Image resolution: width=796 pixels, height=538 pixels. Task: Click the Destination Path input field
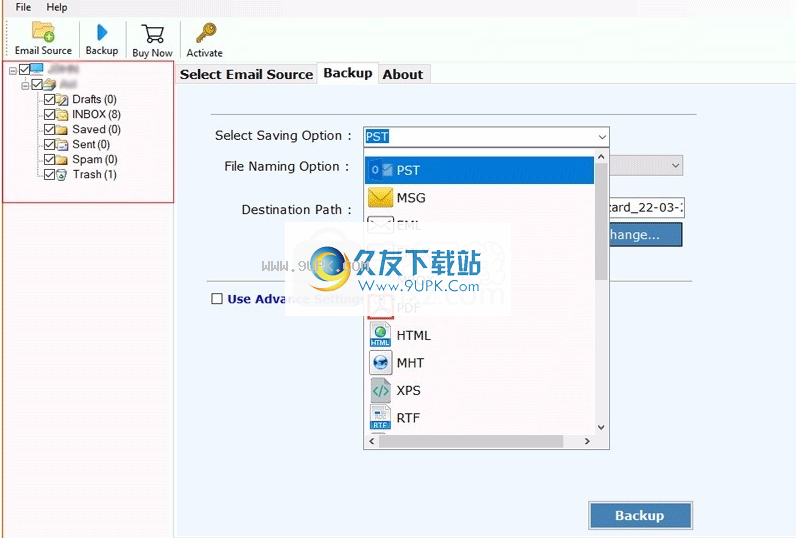click(647, 207)
